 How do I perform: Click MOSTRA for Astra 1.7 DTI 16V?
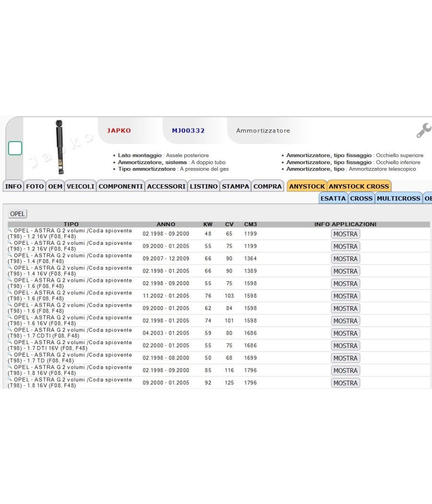pyautogui.click(x=346, y=346)
